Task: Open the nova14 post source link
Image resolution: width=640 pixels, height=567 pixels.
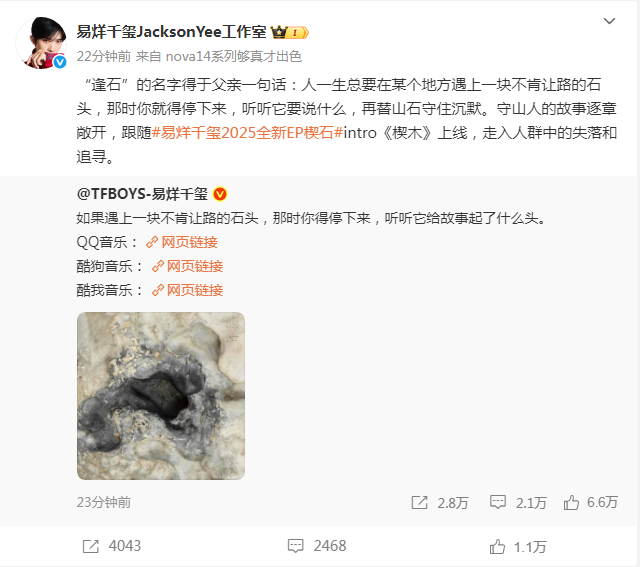Action: coord(233,56)
